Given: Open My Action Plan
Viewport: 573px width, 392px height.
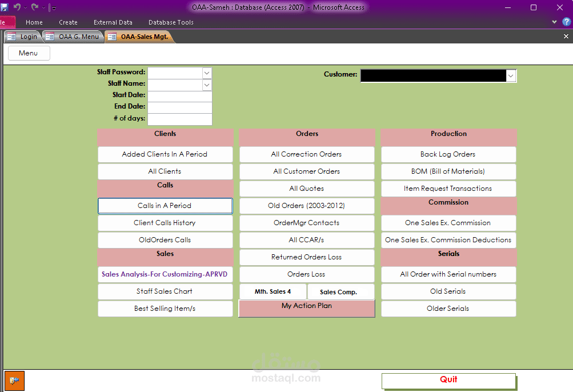Looking at the screenshot, I should coord(306,306).
